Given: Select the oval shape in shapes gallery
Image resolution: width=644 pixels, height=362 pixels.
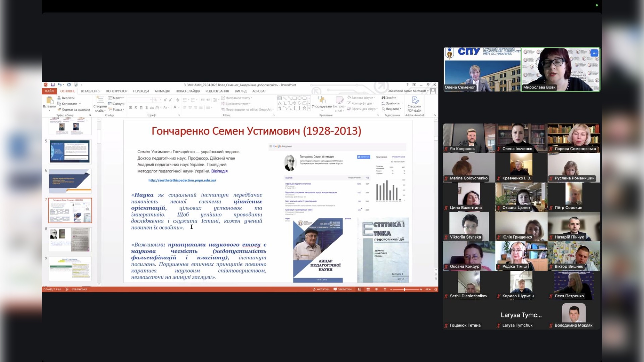Looking at the screenshot, I should pyautogui.click(x=300, y=98).
